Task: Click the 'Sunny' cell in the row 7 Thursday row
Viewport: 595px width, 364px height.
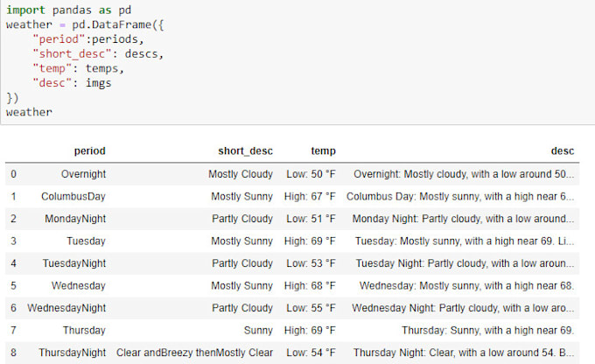Action: coord(258,330)
